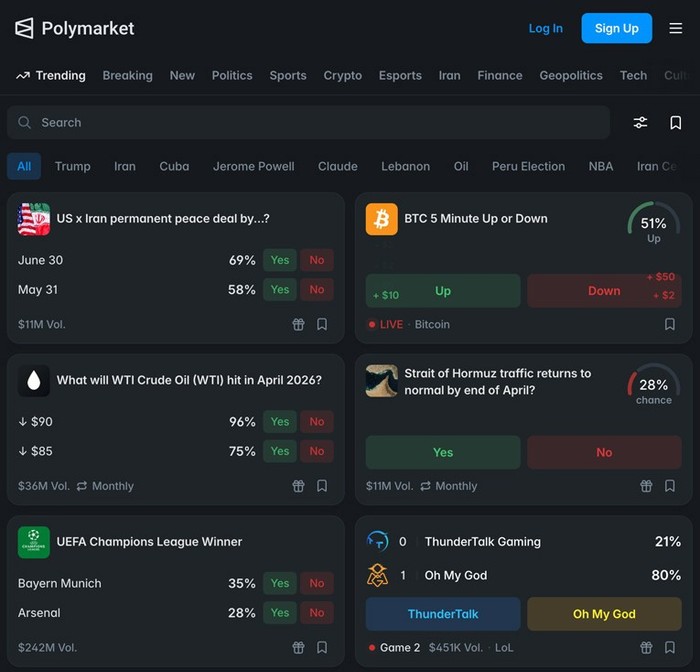Buy Up on BTC 5 Minute market
Image resolution: width=700 pixels, height=672 pixels.
click(x=443, y=291)
